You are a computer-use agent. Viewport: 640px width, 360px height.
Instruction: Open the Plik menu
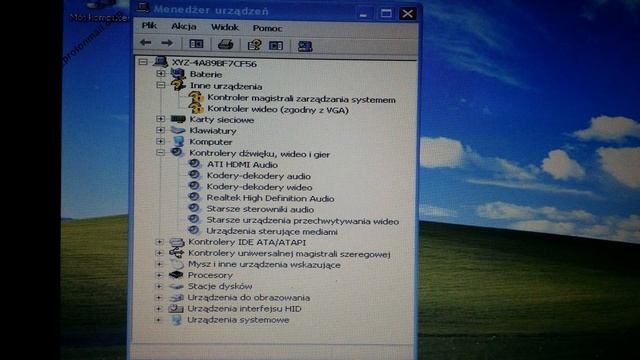[x=149, y=26]
